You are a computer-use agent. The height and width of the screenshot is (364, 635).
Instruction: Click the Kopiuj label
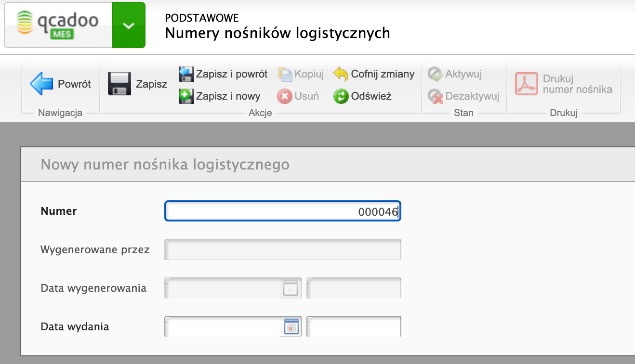pyautogui.click(x=309, y=74)
